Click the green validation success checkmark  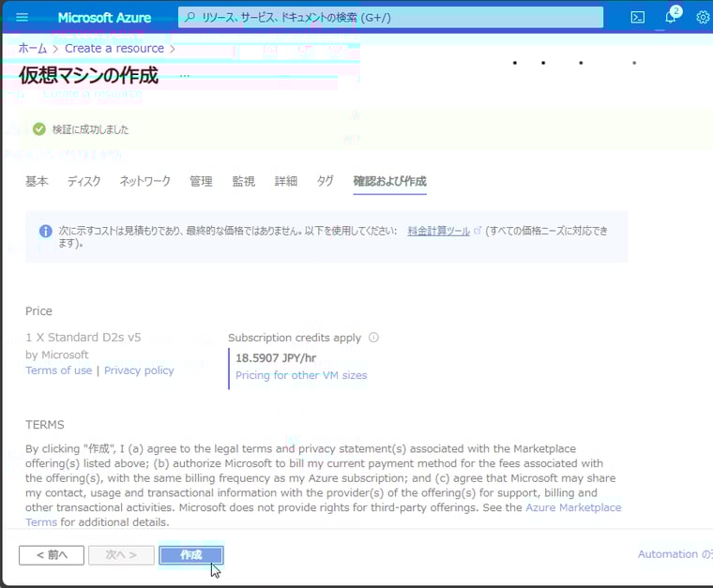tap(39, 129)
